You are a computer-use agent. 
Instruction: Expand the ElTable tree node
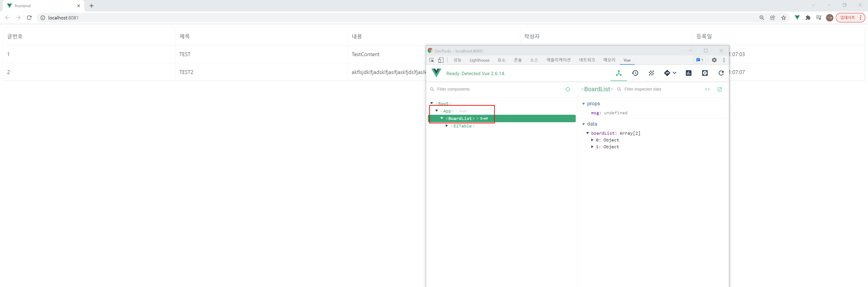[x=447, y=126]
